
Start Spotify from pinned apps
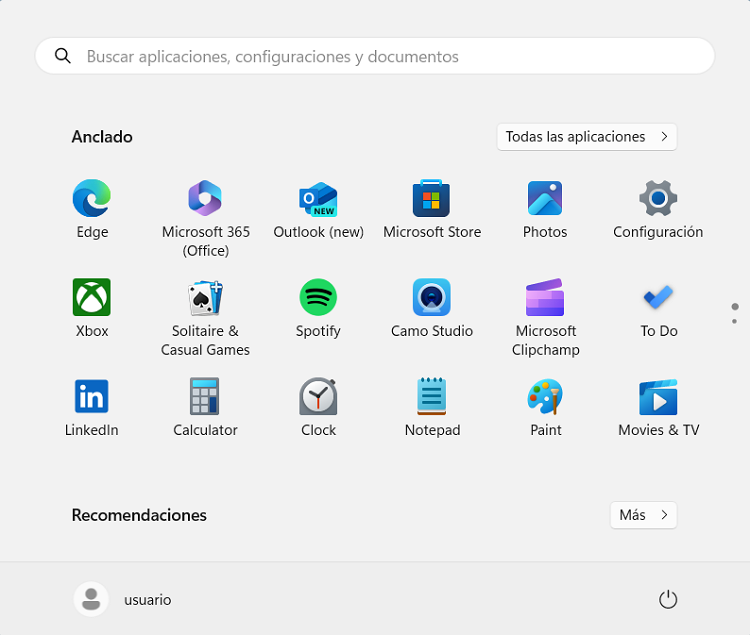319,308
